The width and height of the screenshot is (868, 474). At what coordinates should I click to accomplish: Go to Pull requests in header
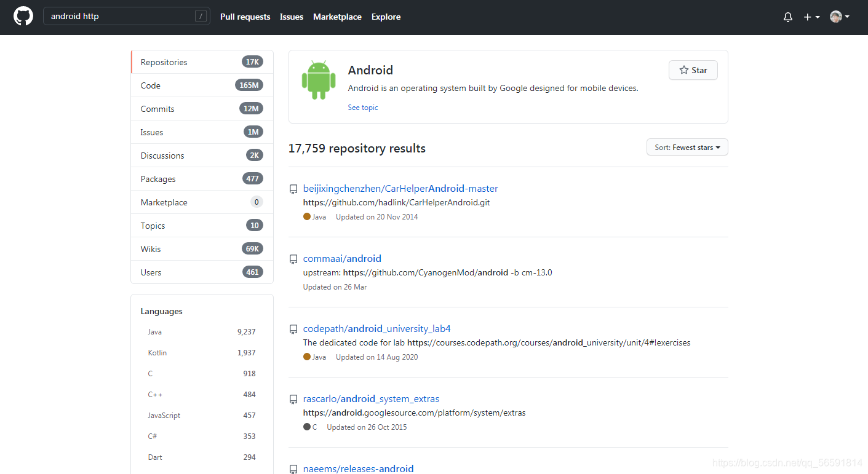pos(245,17)
